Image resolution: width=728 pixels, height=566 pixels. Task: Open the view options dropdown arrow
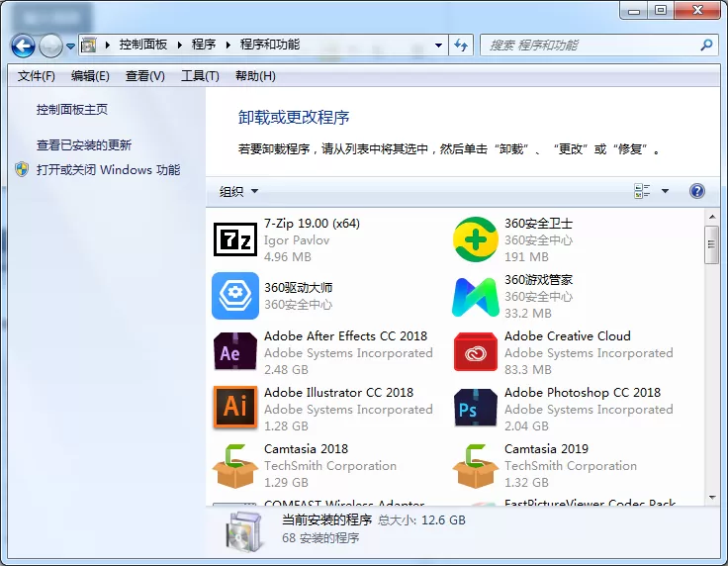pyautogui.click(x=665, y=191)
